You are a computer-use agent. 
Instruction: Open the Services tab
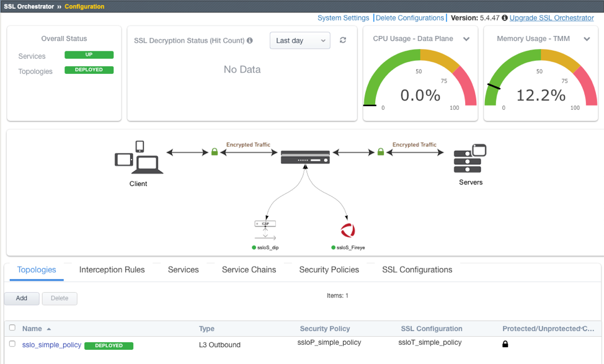(x=184, y=270)
